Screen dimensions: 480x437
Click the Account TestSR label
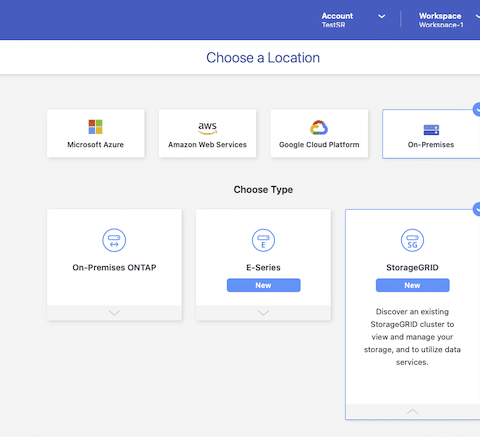(337, 20)
